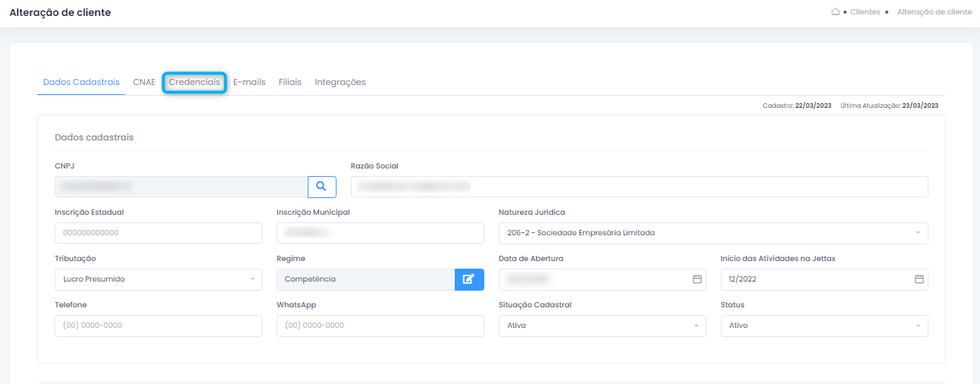Viewport: 980px width, 384px height.
Task: Click the Regime field showing Competência
Action: 366,279
